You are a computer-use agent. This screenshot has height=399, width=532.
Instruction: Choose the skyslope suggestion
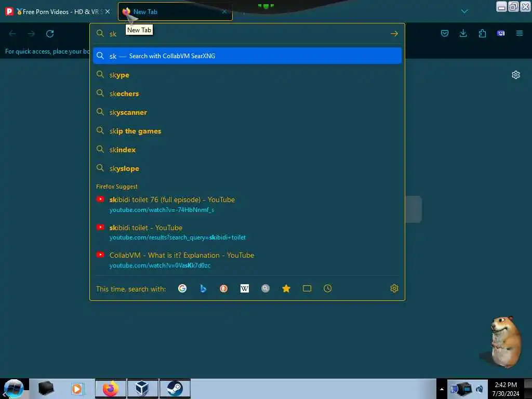tap(247, 168)
